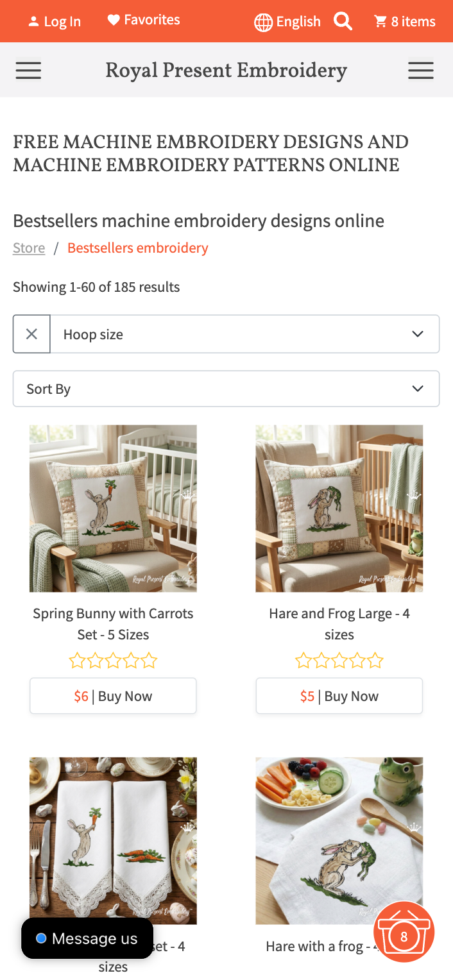Click the globe language icon
Viewport: 453px width, 980px height.
(x=263, y=22)
